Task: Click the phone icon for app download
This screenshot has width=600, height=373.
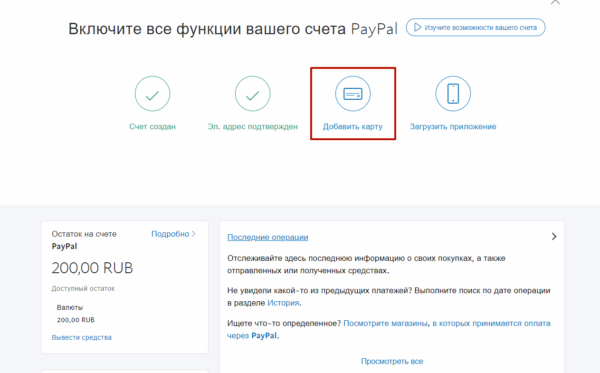Action: (x=453, y=94)
